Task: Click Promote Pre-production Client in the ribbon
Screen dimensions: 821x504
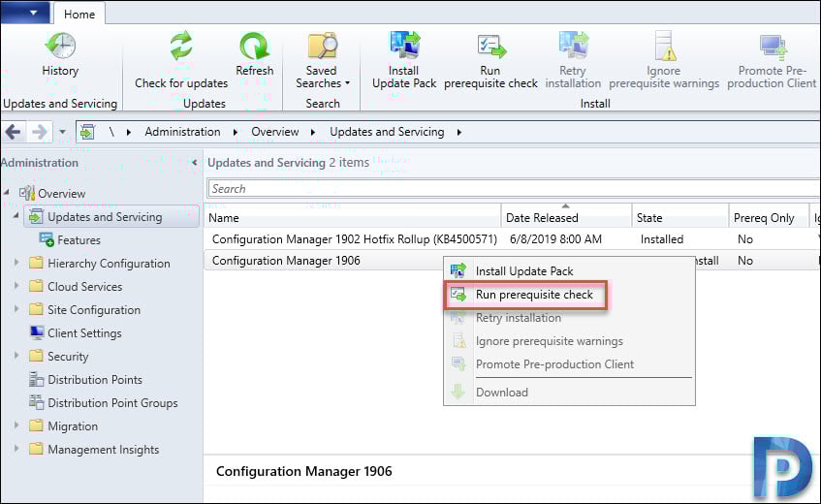Action: tap(772, 61)
